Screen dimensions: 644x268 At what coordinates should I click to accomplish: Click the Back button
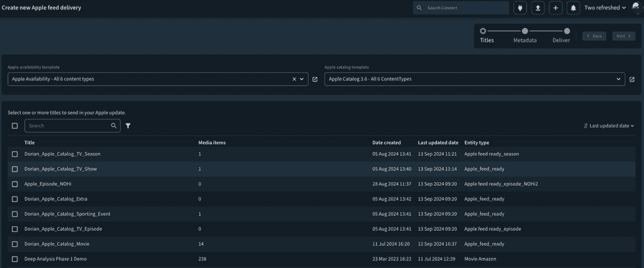point(594,36)
